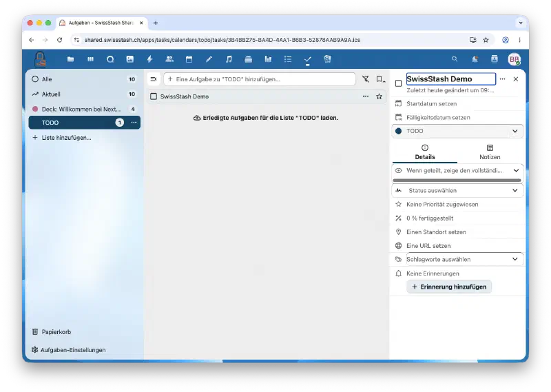Select the TODO list
This screenshot has height=392, width=551.
click(84, 123)
